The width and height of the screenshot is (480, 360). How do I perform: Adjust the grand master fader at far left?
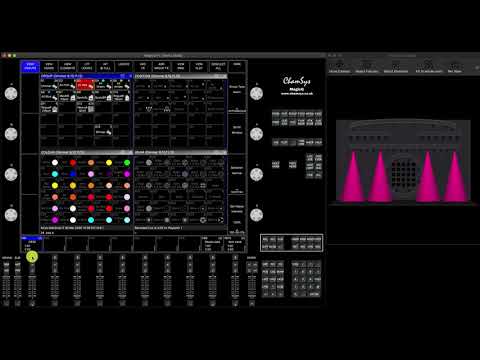tap(6, 287)
